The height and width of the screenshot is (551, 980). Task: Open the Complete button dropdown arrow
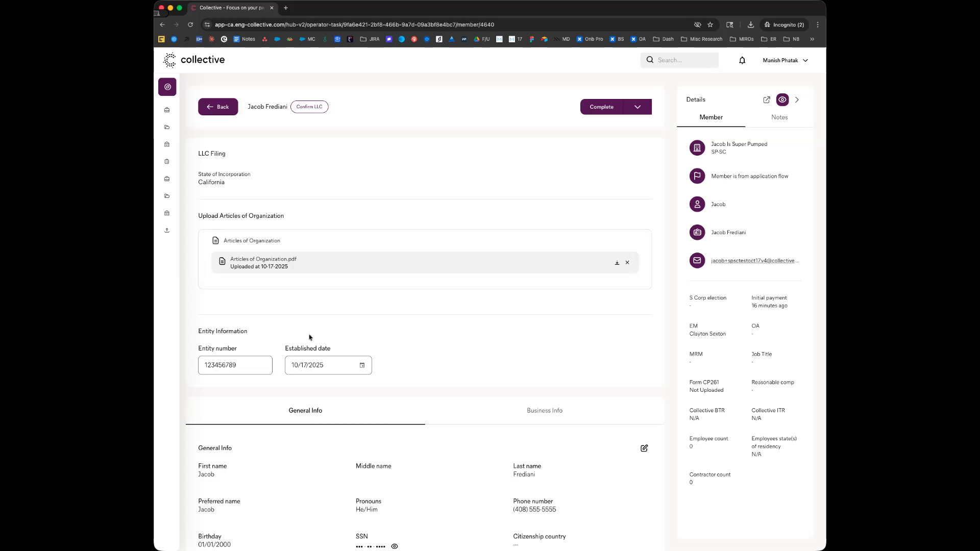(638, 107)
